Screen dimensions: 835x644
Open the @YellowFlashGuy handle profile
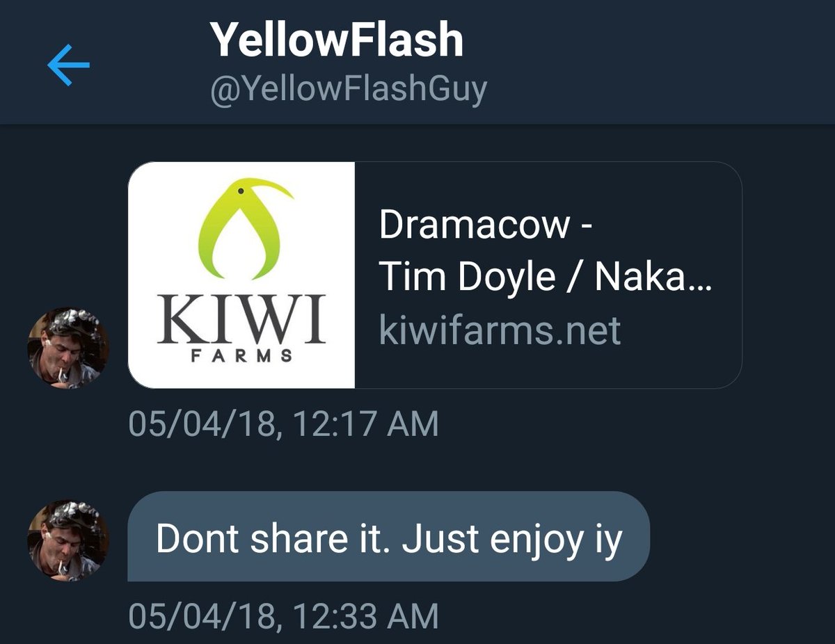click(x=349, y=89)
